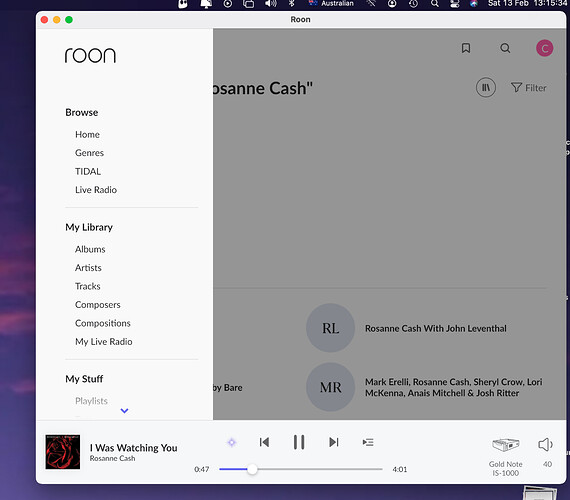
Task: Click the 40 volume level value
Action: pyautogui.click(x=547, y=464)
